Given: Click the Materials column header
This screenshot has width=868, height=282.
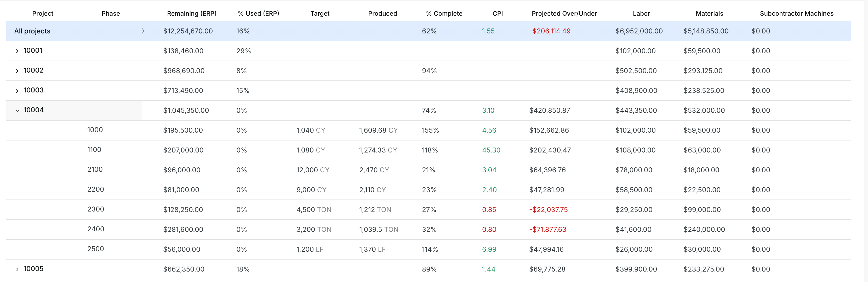Looking at the screenshot, I should [x=709, y=14].
